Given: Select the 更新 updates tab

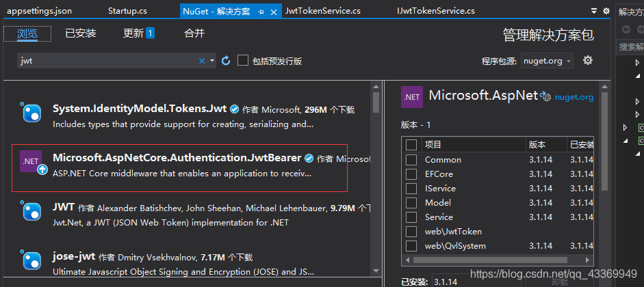Looking at the screenshot, I should point(139,33).
